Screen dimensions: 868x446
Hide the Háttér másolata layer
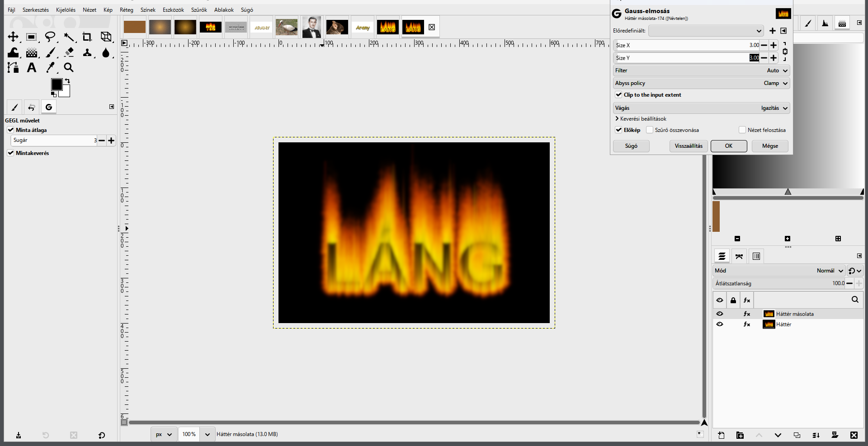(720, 314)
